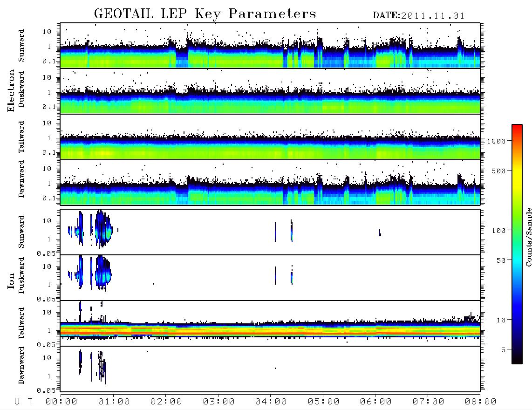The image size is (532, 410).
Task: Click the GEOTAIL LEP Key Parameters title
Action: click(x=205, y=14)
